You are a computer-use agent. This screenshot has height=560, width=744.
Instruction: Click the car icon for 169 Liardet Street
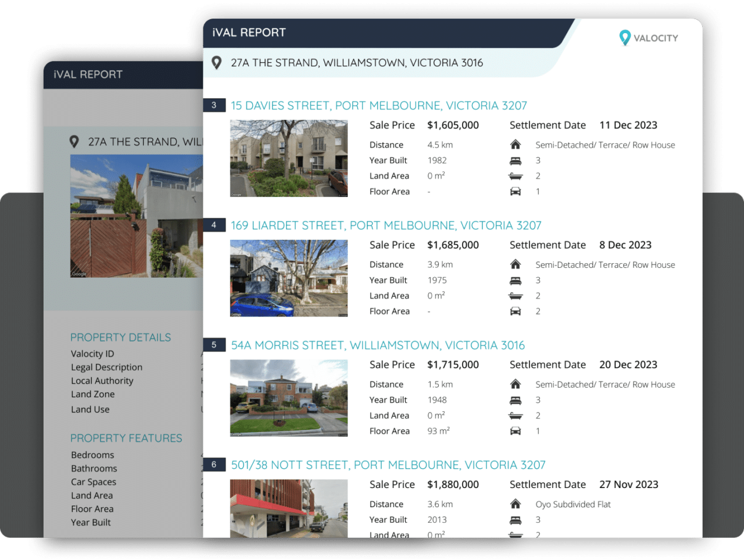[515, 311]
